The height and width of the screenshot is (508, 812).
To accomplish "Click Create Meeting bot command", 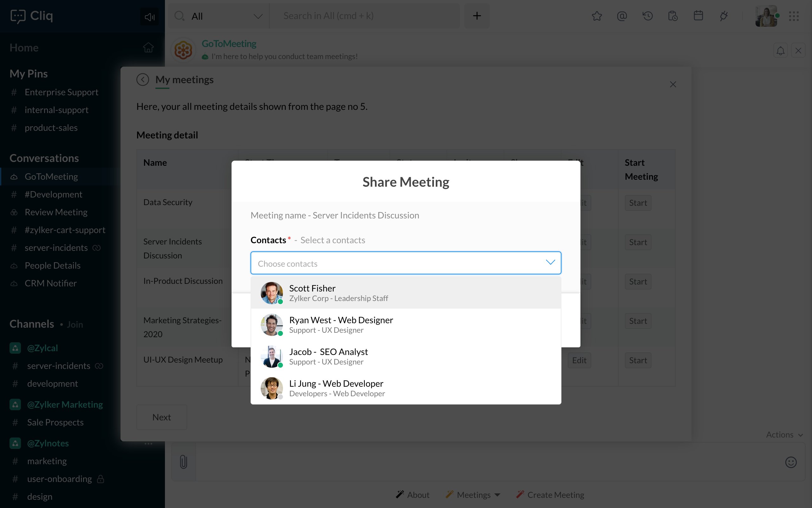I will coord(550,495).
